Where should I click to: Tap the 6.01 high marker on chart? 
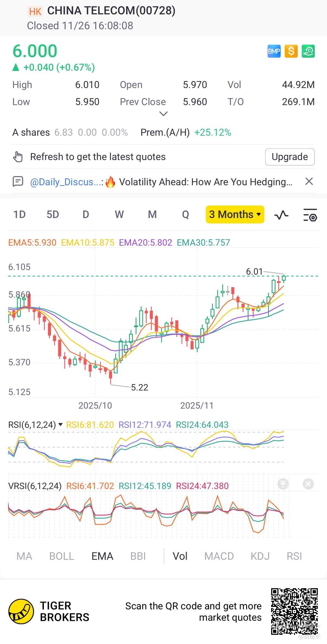click(x=254, y=271)
